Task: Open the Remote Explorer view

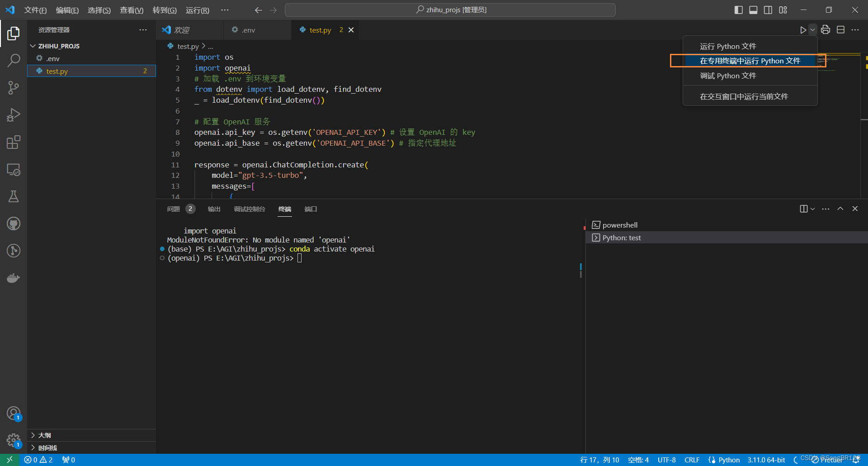Action: [14, 170]
